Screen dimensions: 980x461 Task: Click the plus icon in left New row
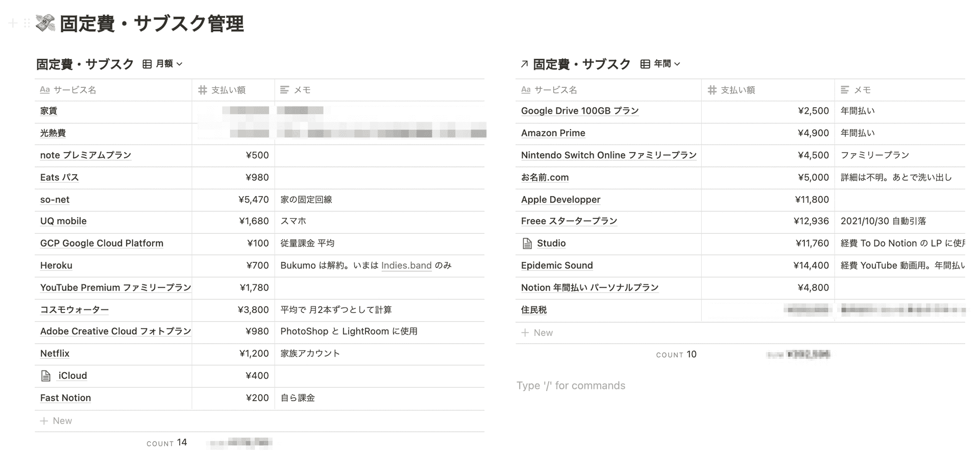(x=44, y=421)
